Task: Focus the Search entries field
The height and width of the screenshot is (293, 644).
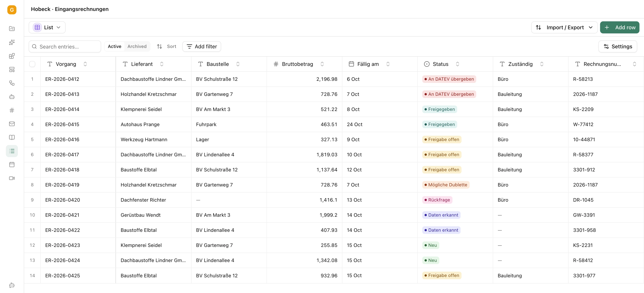Action: coord(65,47)
